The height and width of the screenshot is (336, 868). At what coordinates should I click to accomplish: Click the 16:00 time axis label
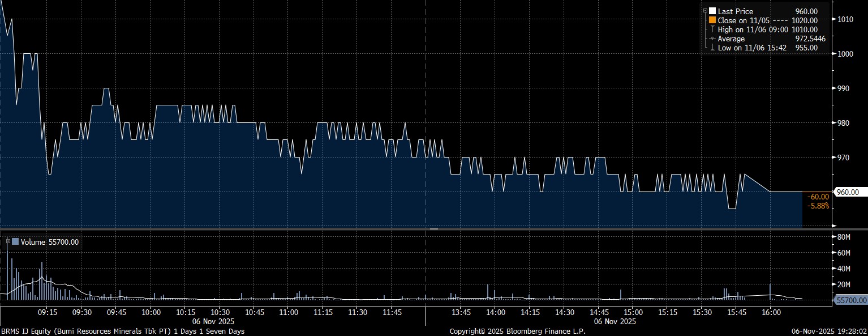click(x=771, y=312)
